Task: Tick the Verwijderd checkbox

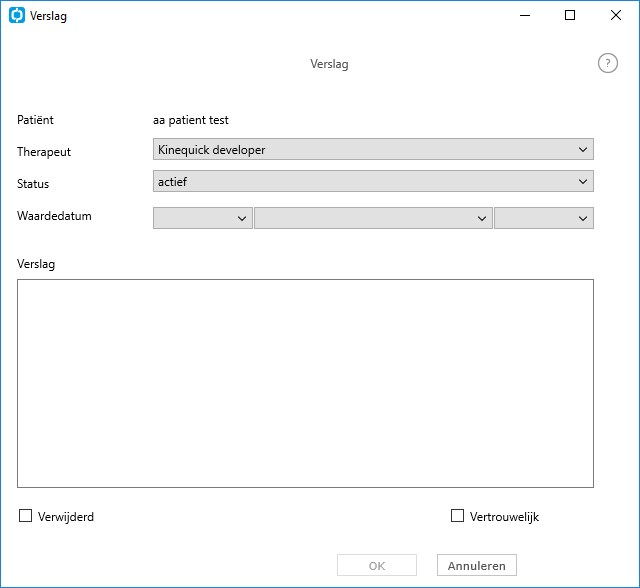Action: coord(25,516)
